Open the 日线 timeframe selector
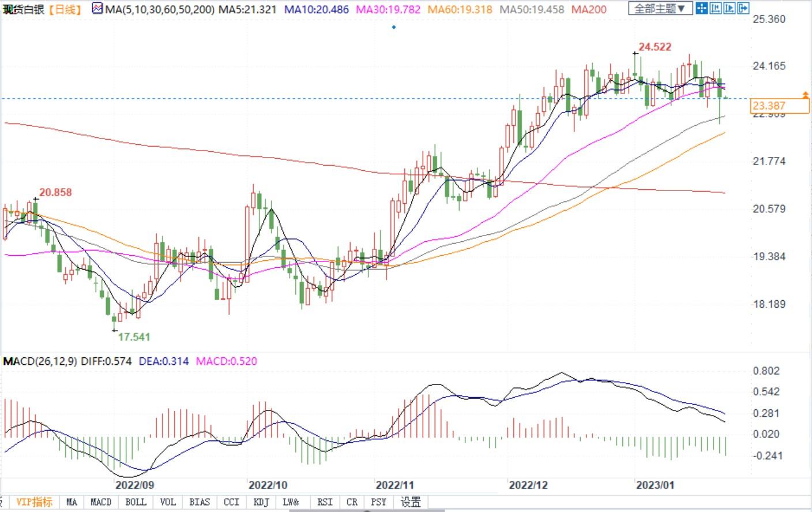The image size is (812, 512). [65, 10]
